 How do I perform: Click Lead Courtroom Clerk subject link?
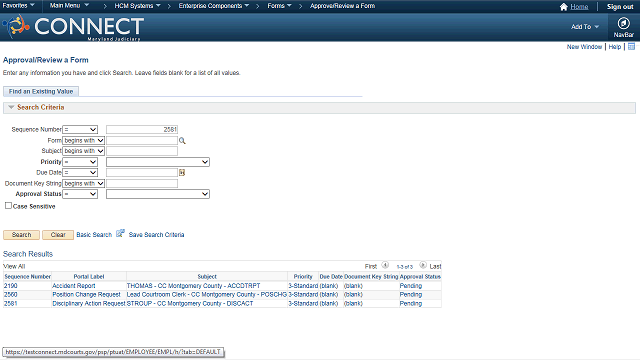[207, 294]
